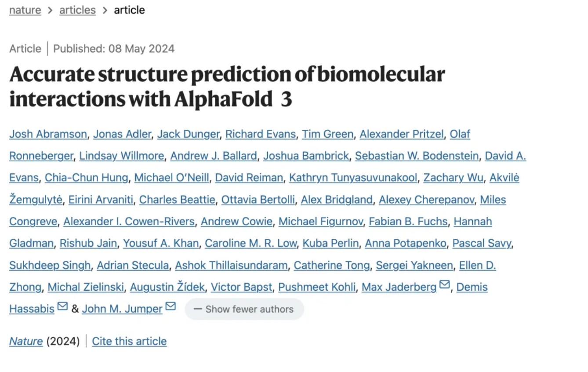Open Cite this article link
Screen dimensions: 588x372
point(129,341)
